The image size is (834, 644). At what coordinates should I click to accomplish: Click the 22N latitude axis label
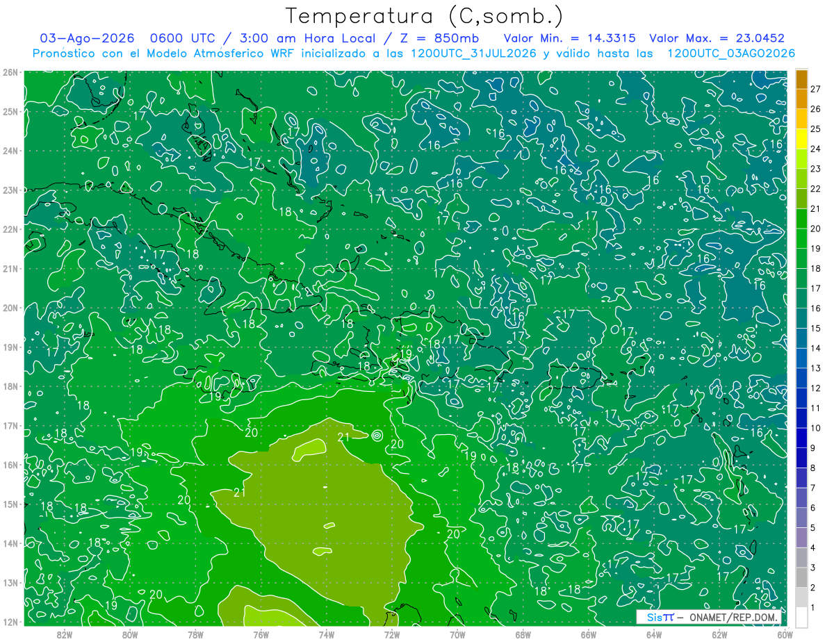click(x=10, y=229)
